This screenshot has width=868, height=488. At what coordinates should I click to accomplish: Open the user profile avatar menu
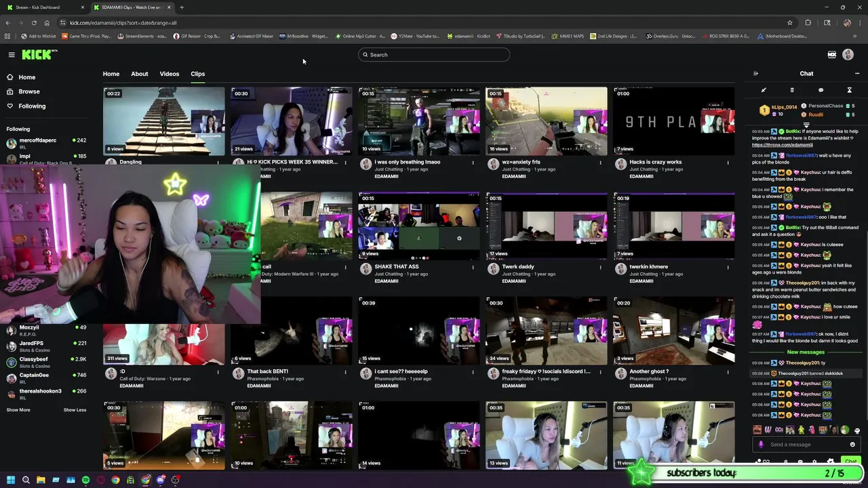coord(848,55)
